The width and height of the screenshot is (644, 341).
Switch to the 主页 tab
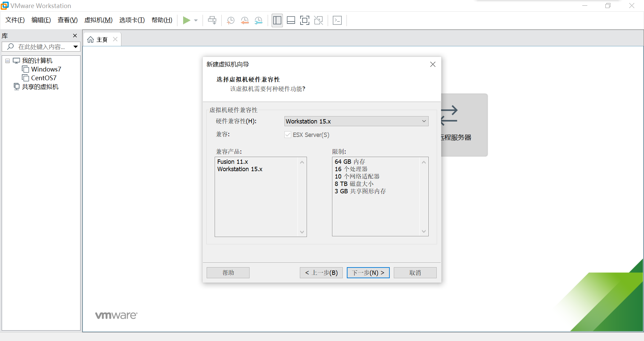(x=102, y=39)
